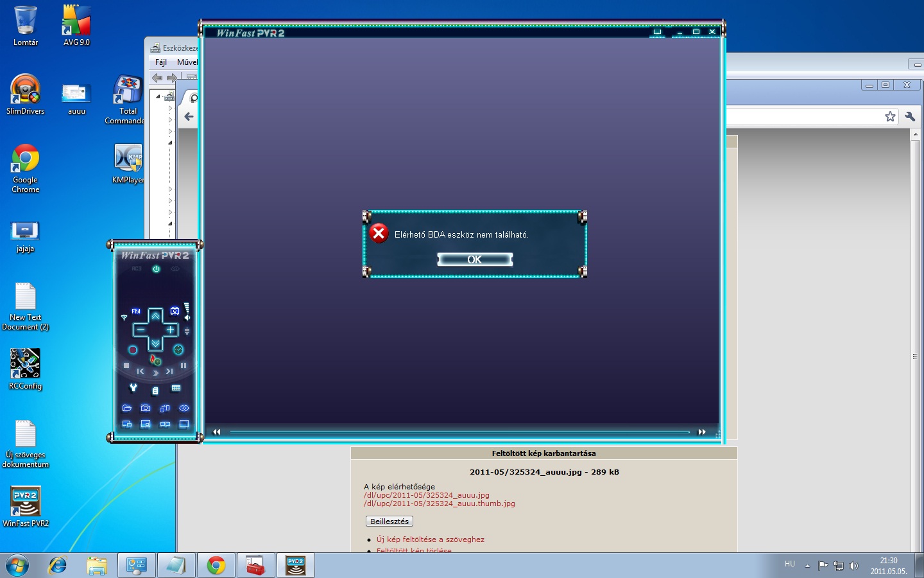Bookmark page with Chrome star icon
Screen dimensions: 924x578
pos(890,116)
